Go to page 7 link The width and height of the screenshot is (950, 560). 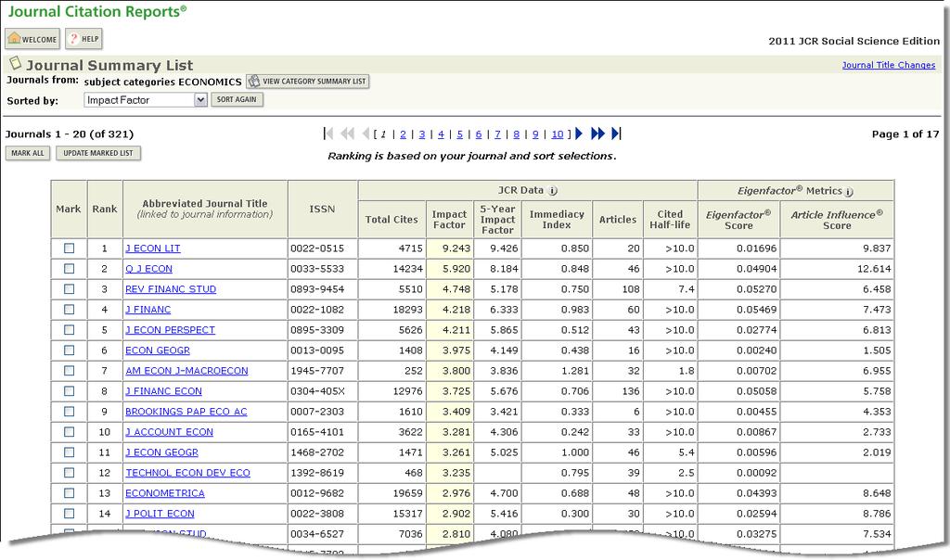(x=497, y=134)
